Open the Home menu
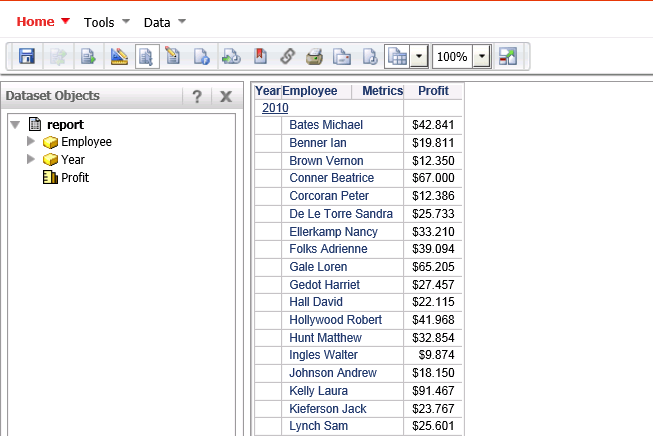The image size is (653, 436). tap(43, 22)
